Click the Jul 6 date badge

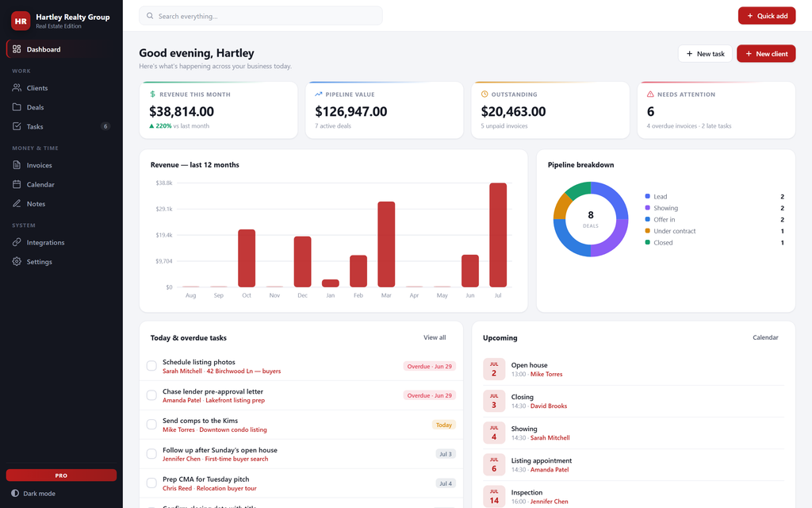pyautogui.click(x=493, y=464)
